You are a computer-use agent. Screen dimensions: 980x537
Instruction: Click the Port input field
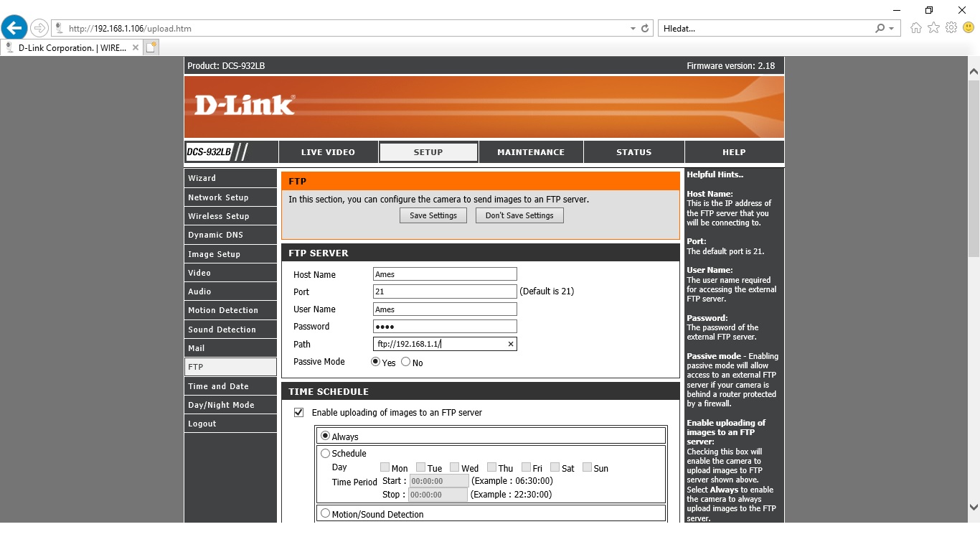(445, 291)
